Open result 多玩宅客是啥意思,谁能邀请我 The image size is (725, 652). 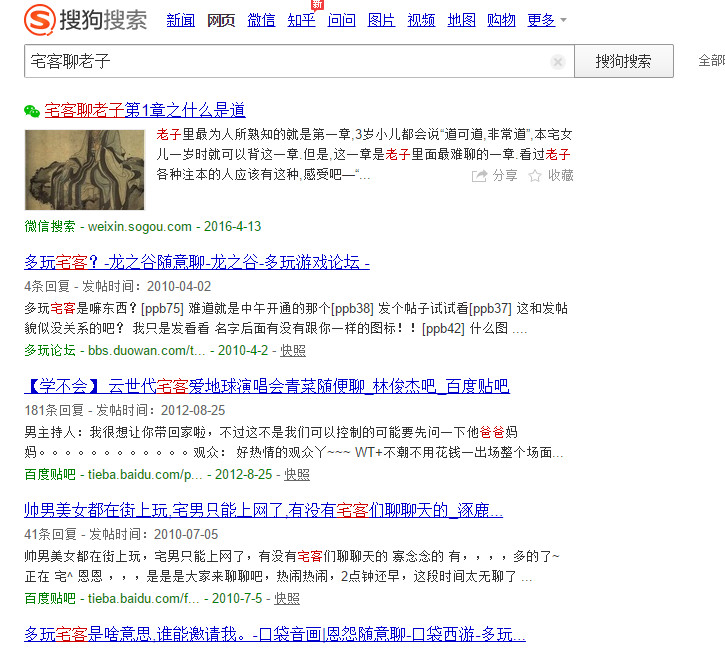coord(275,634)
